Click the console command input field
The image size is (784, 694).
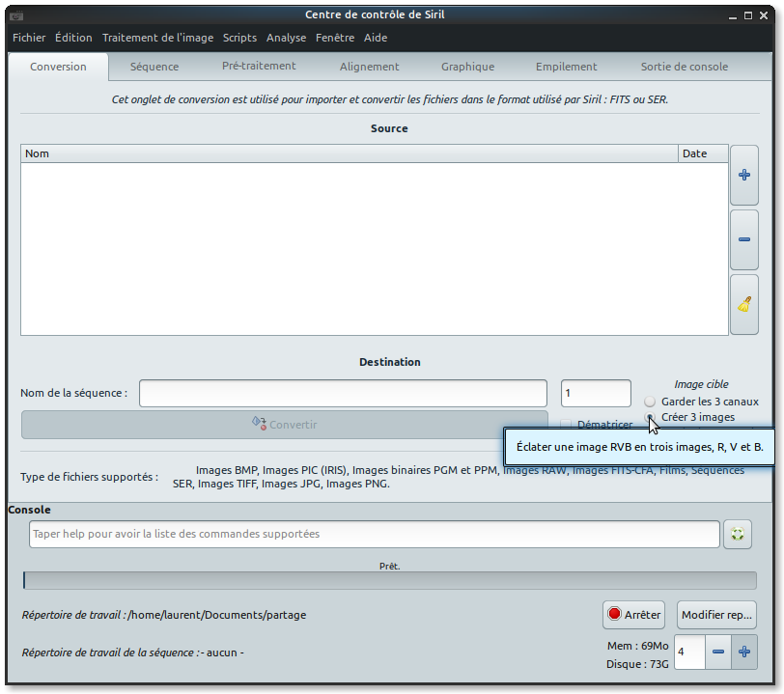pyautogui.click(x=375, y=534)
